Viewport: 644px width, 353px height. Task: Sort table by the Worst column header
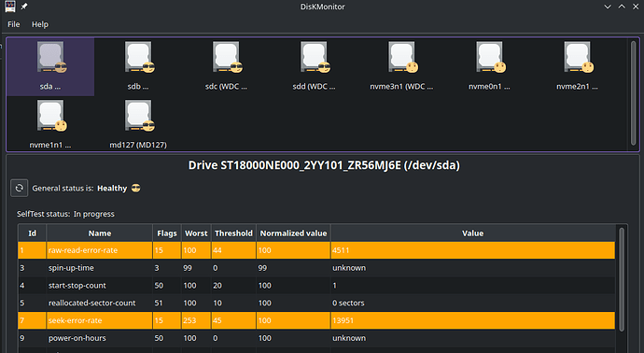(x=196, y=233)
